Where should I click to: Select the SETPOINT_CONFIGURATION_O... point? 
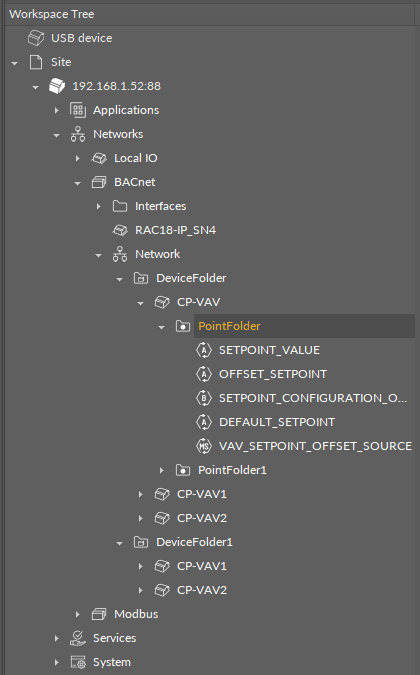point(313,398)
